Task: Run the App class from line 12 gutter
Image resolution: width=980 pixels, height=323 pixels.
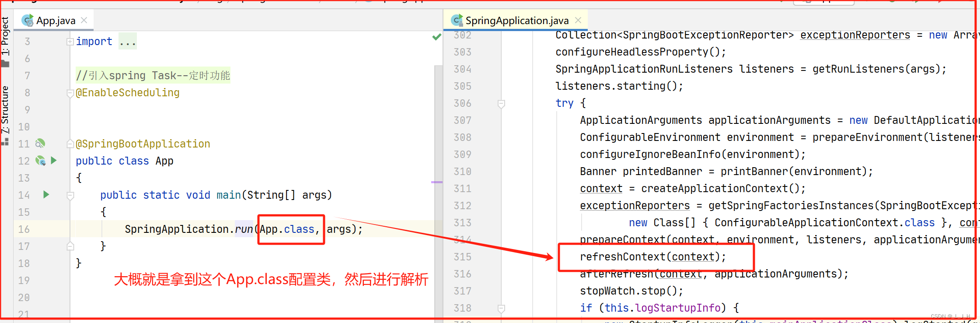Action: tap(54, 161)
